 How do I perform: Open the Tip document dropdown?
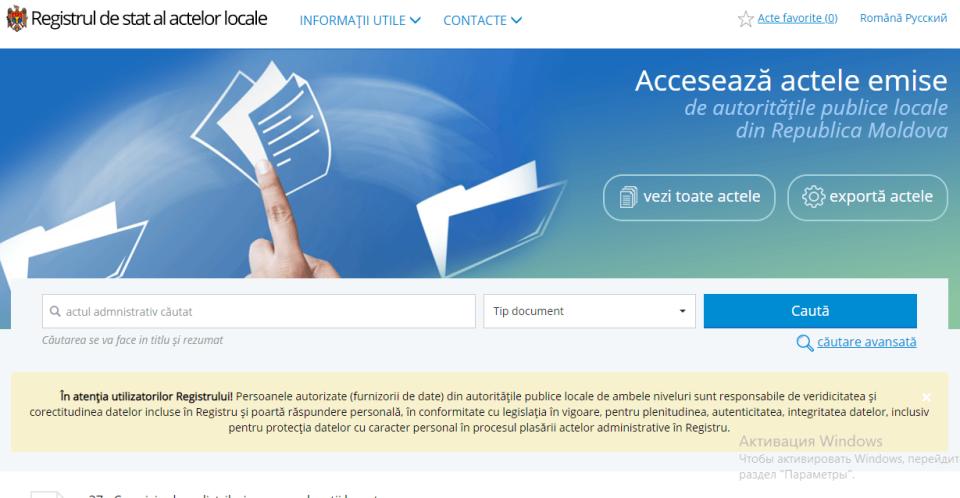[589, 311]
